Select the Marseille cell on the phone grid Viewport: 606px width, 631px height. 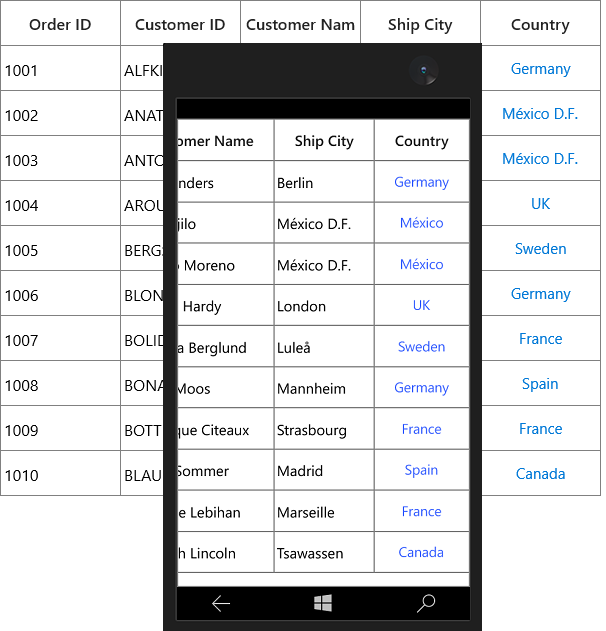pos(324,511)
